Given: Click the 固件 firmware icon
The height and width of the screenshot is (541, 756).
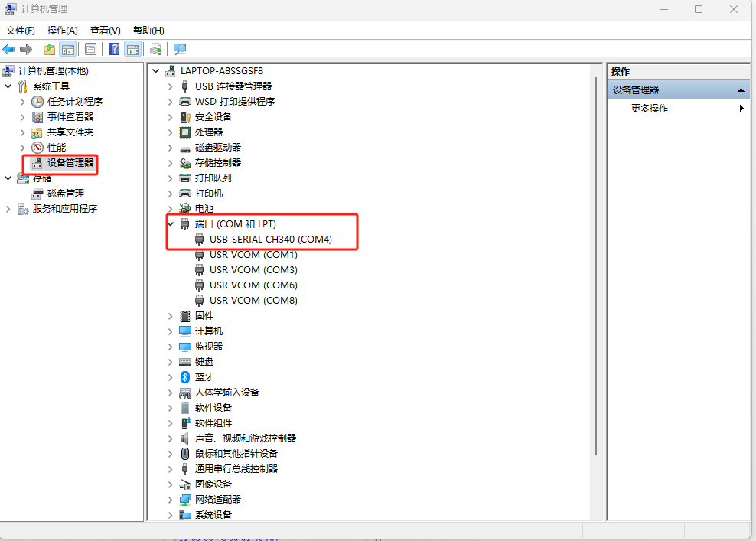Looking at the screenshot, I should [185, 316].
